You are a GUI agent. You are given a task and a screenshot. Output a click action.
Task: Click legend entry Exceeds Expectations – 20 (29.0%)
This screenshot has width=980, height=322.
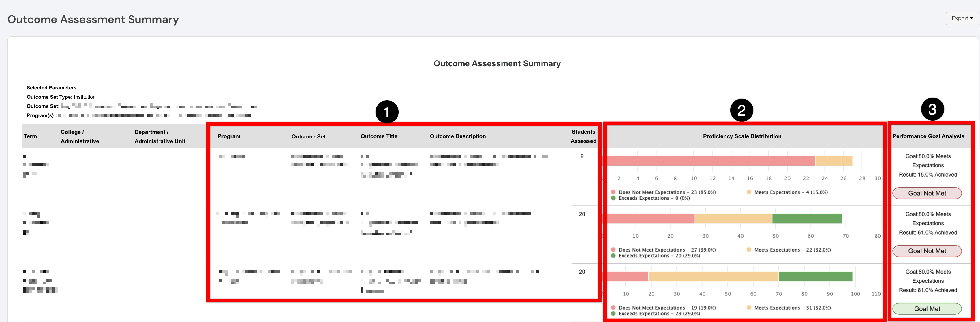[x=655, y=256]
